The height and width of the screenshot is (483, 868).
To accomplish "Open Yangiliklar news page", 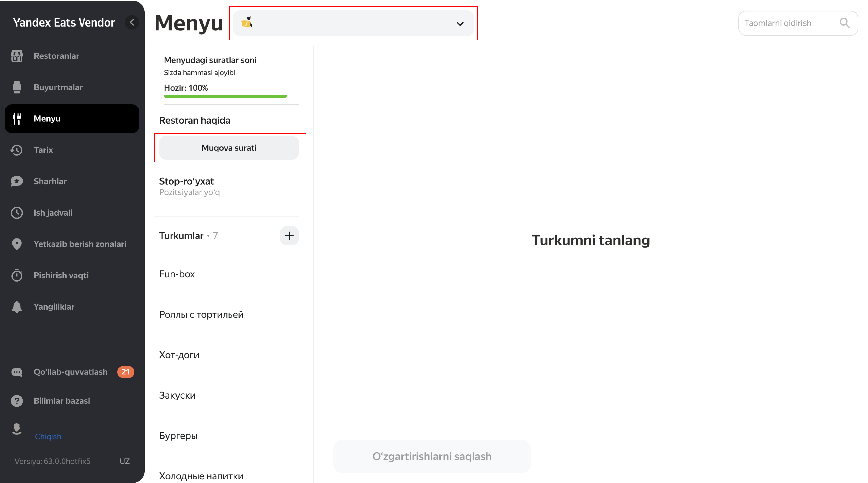I will coord(54,307).
